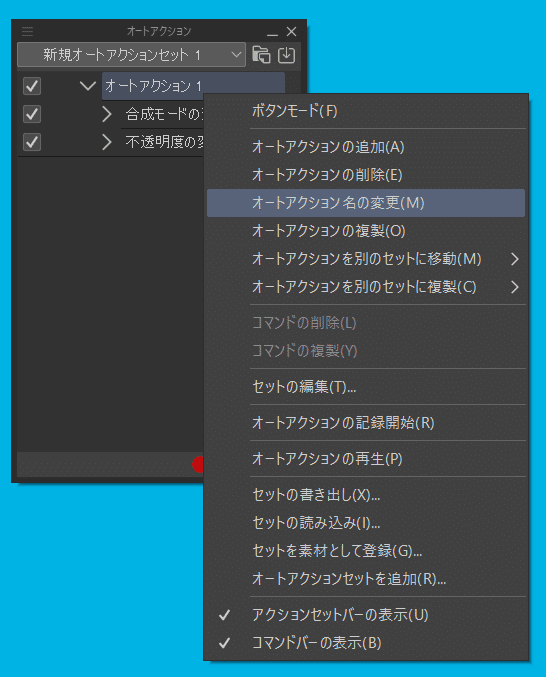Screen dimensions: 546x677
Task: Choose オートアクションの再生(P)
Action: (366, 459)
